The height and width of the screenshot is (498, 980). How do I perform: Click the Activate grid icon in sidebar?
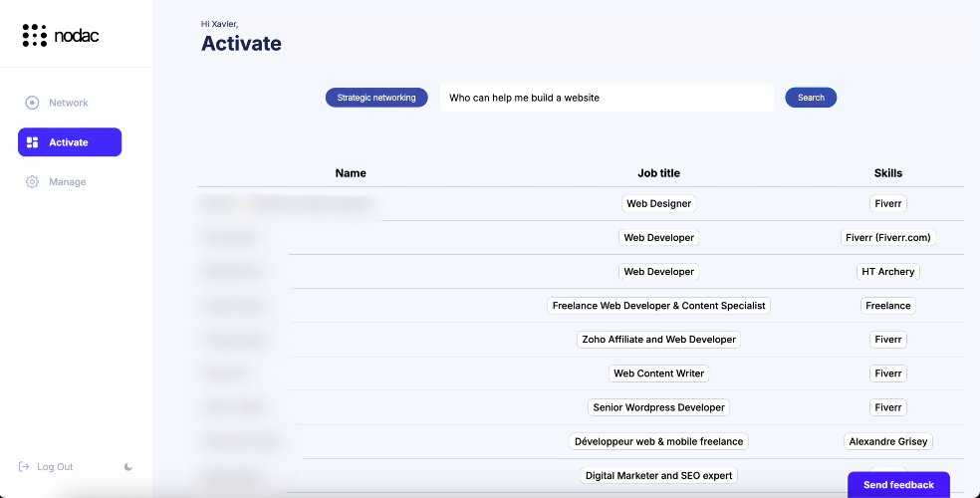[33, 142]
